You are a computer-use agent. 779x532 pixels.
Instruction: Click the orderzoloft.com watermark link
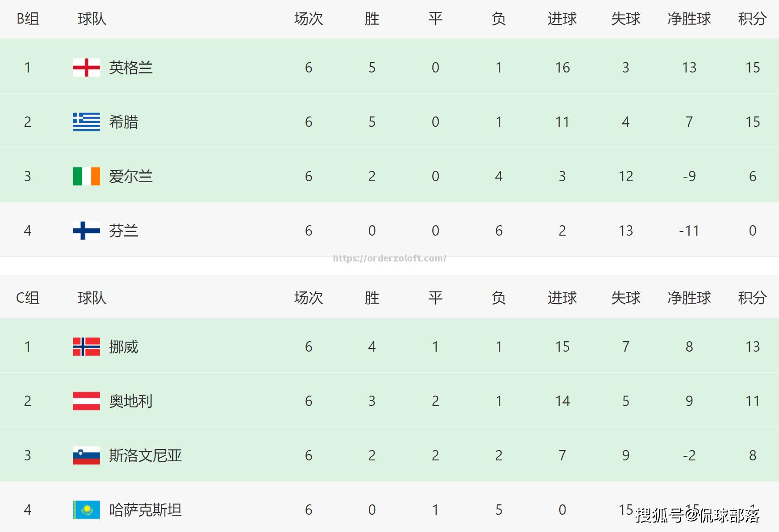click(x=389, y=258)
